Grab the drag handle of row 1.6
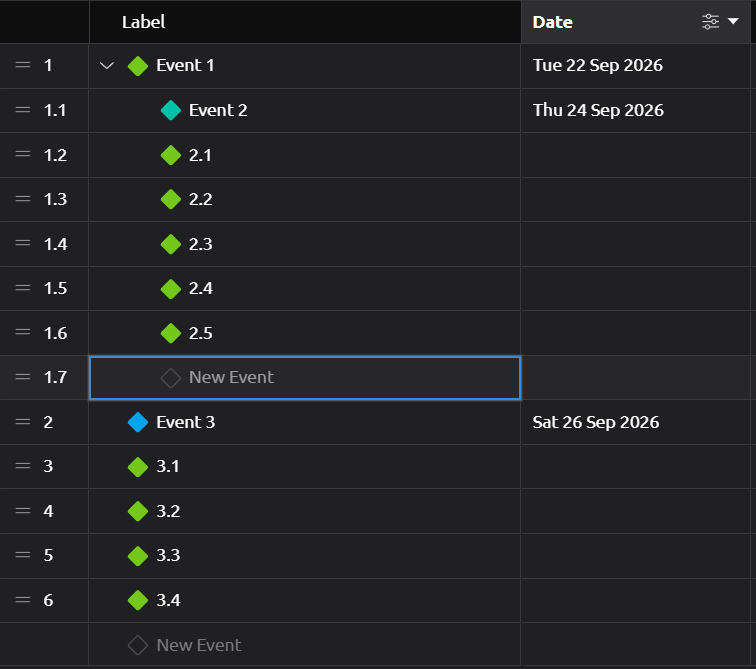 point(23,332)
